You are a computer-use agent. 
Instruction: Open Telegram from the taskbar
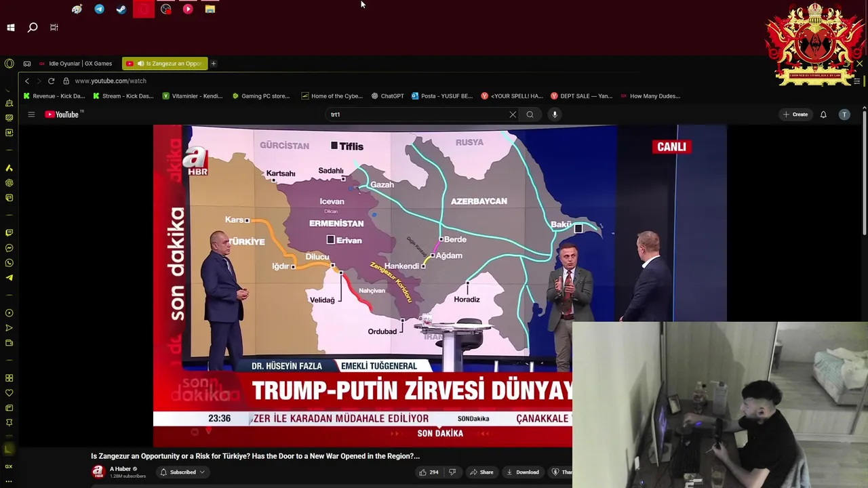100,9
